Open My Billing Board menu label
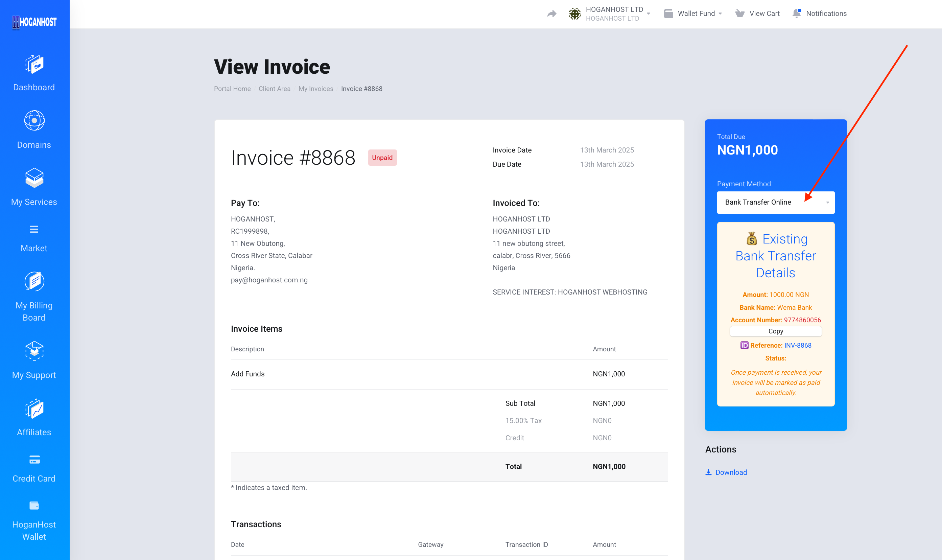 pyautogui.click(x=34, y=311)
